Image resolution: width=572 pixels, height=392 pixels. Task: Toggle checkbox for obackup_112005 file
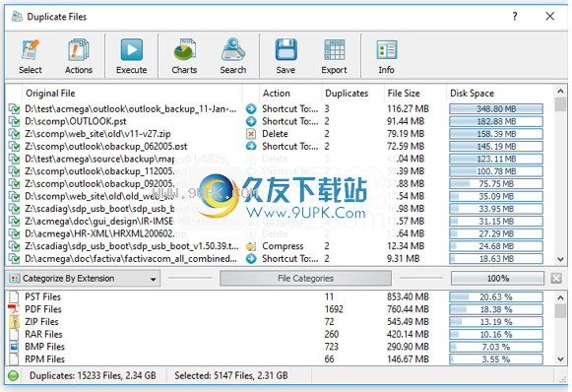[14, 171]
